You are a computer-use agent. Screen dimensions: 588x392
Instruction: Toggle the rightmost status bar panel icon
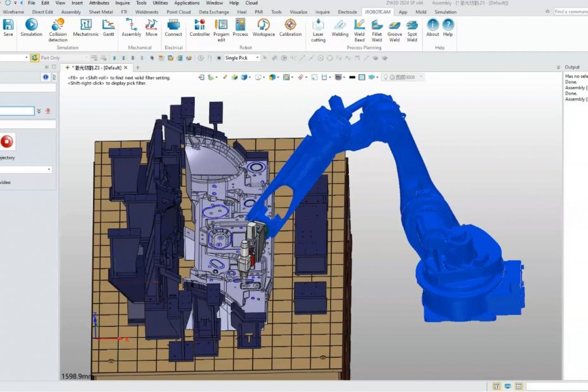point(519,386)
